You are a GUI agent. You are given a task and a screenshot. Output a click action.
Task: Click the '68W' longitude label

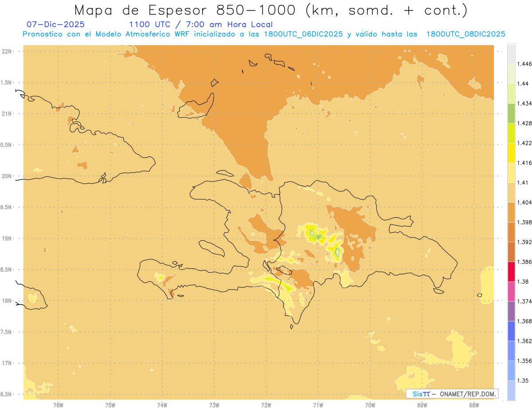coord(474,405)
